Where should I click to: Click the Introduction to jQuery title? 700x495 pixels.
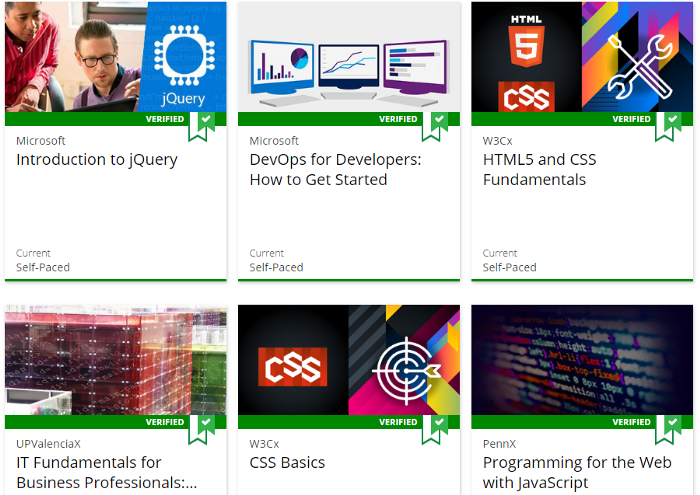point(97,160)
